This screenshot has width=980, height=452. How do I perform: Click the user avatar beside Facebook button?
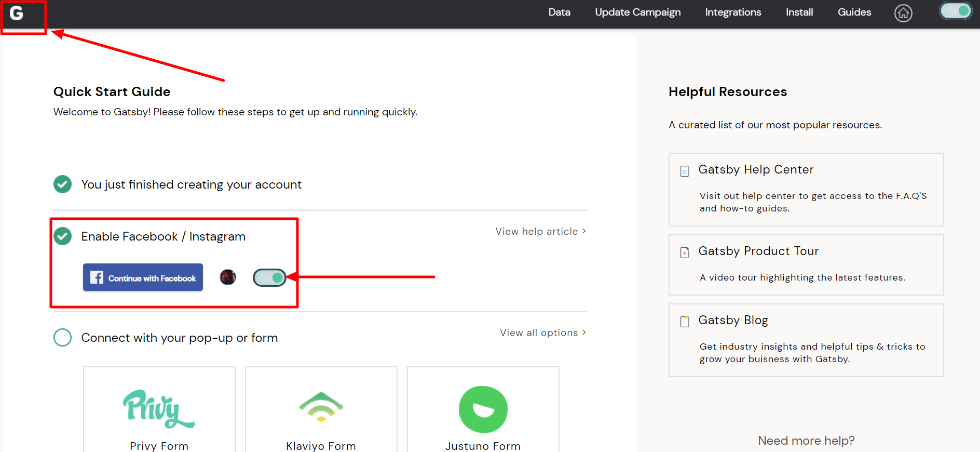point(228,277)
